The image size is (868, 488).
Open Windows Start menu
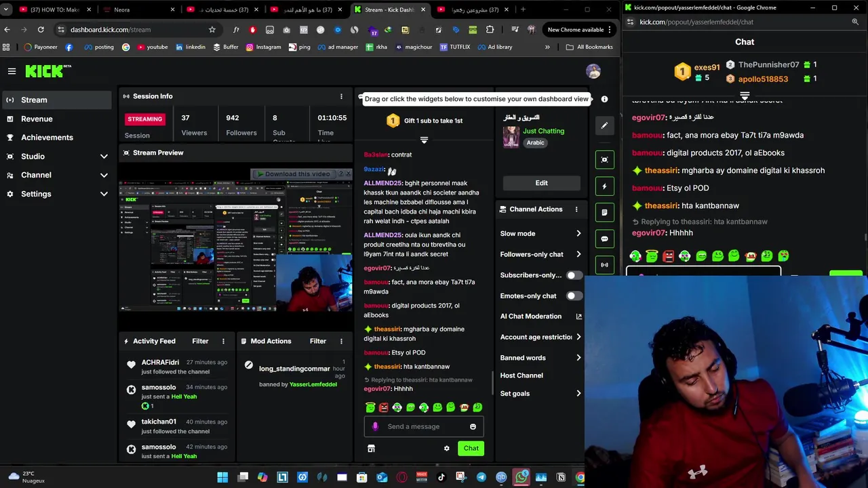click(222, 477)
